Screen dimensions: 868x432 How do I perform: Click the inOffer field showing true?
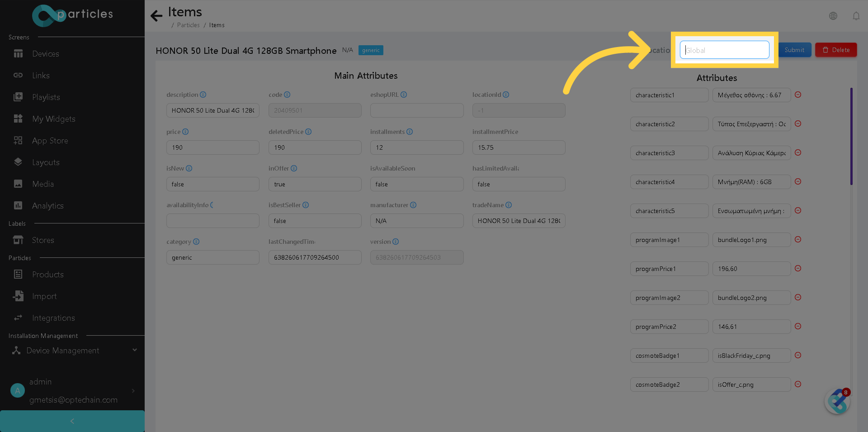point(315,184)
